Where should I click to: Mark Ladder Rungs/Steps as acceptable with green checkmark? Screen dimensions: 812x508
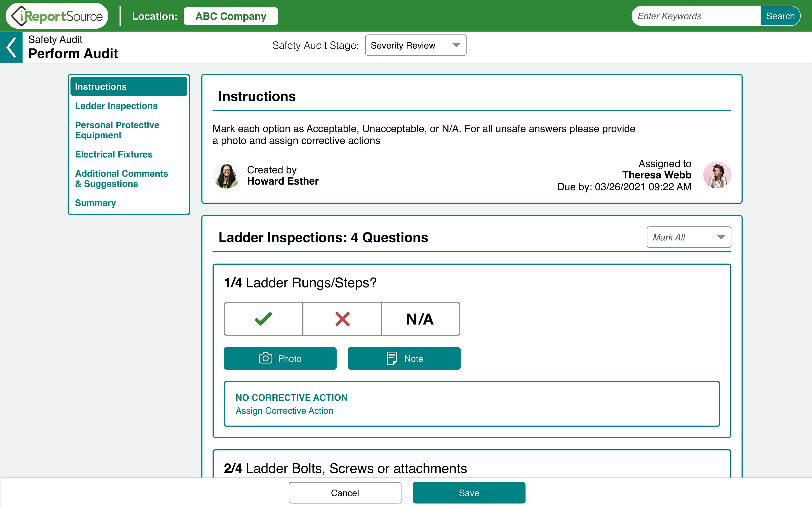tap(263, 319)
